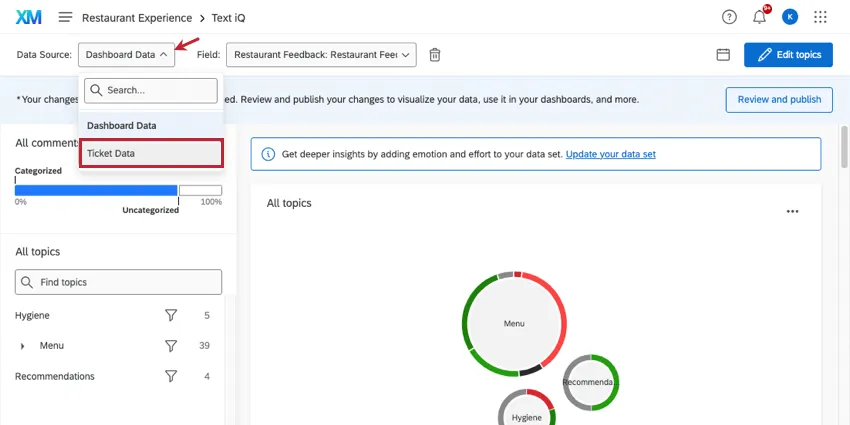Filter comments by Menu topic

click(x=171, y=346)
